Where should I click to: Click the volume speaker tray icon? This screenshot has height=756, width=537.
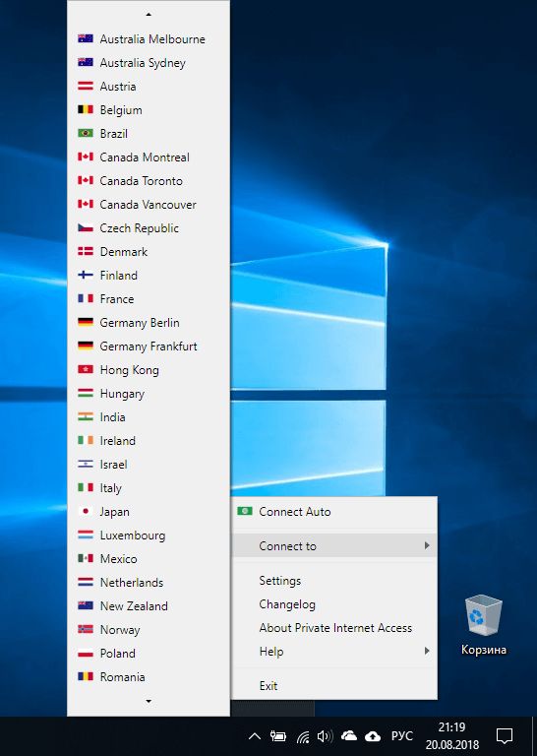coord(326,736)
